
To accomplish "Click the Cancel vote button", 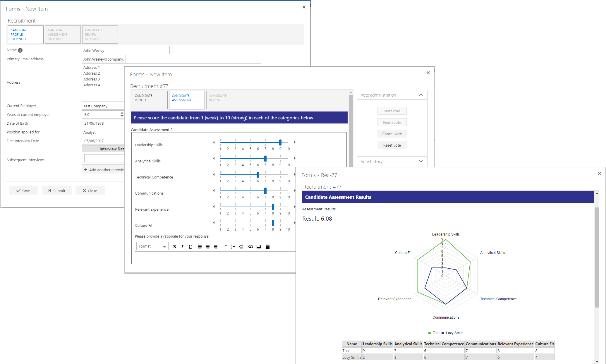I will 392,134.
